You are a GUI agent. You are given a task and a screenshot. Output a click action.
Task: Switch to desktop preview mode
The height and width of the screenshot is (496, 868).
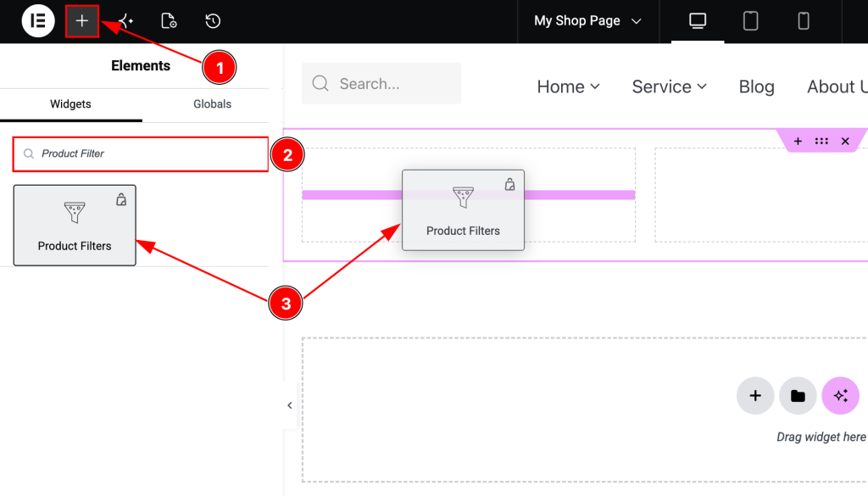(x=698, y=21)
